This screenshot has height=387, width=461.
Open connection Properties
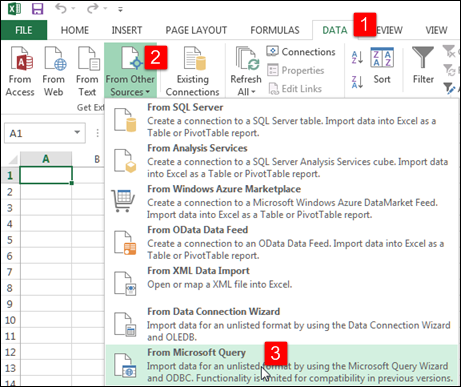(296, 70)
